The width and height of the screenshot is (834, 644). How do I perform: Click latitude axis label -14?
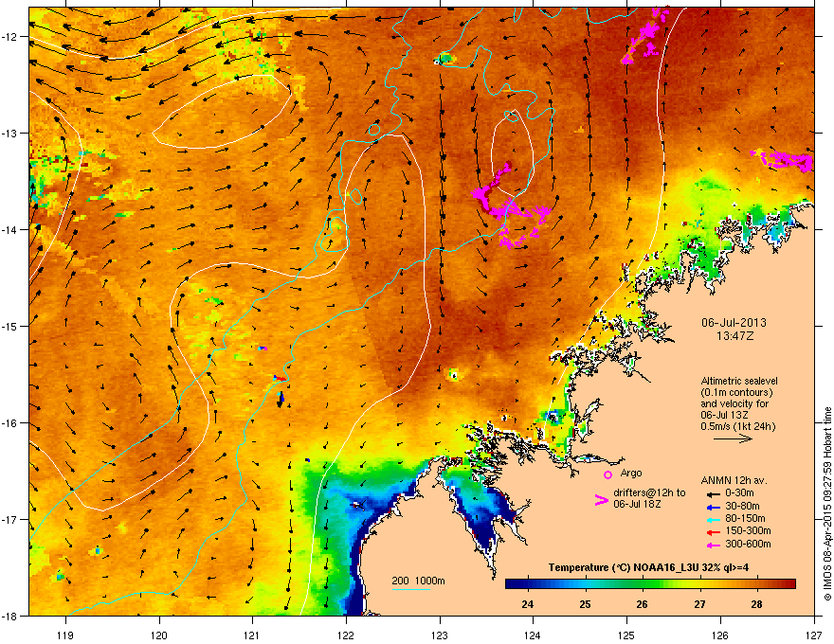(x=11, y=229)
